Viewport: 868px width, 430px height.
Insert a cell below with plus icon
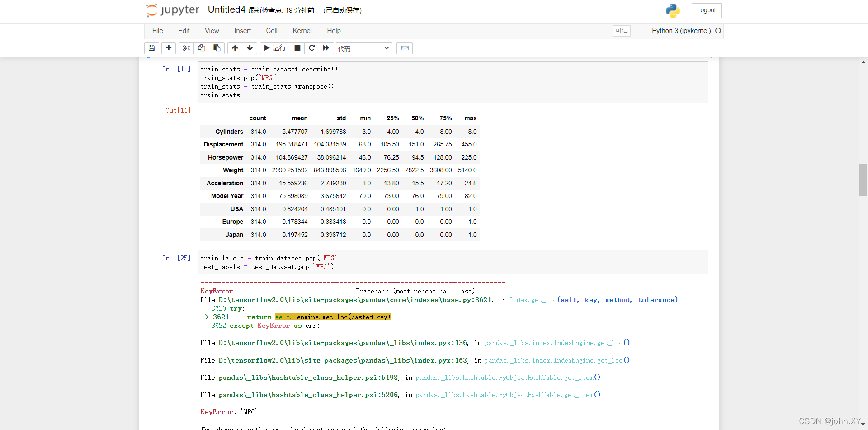169,48
